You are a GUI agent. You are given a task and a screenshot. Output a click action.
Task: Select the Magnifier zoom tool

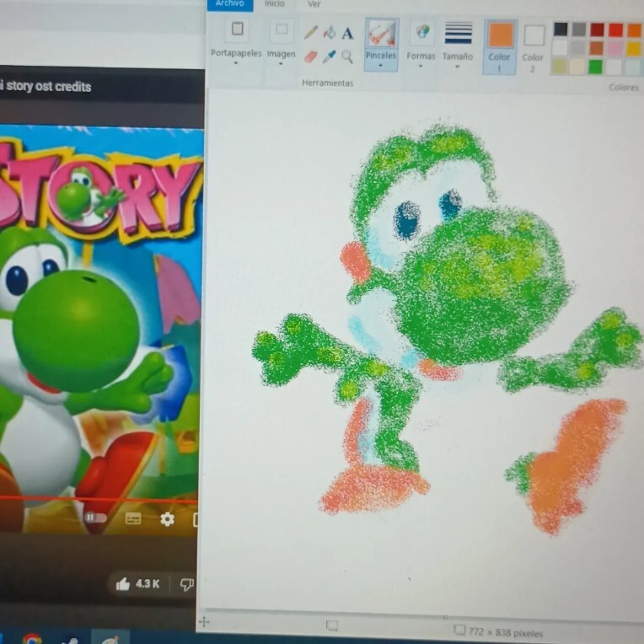(x=347, y=56)
